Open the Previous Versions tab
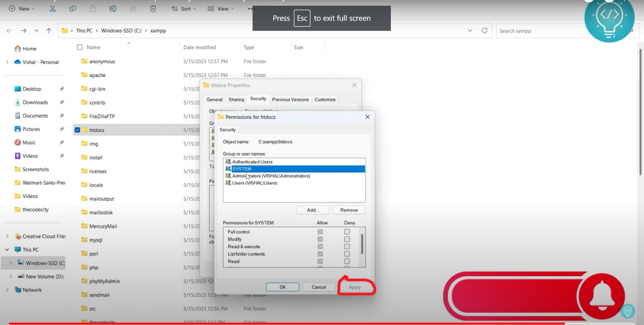The height and width of the screenshot is (325, 644). pyautogui.click(x=290, y=100)
